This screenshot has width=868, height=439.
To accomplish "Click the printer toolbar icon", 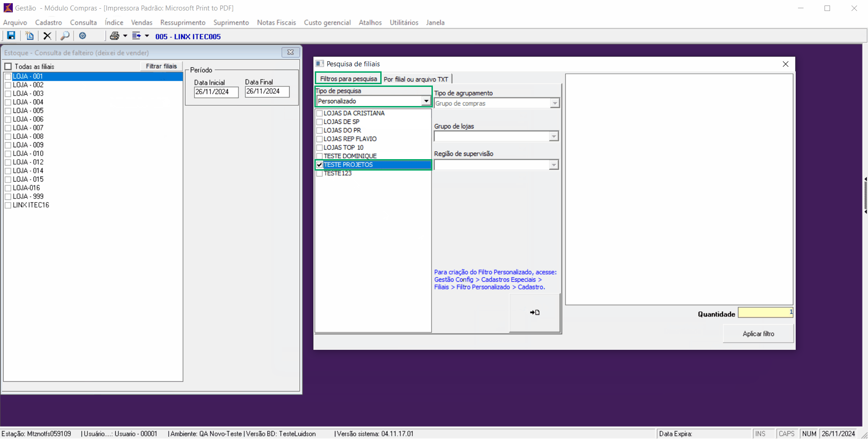I will tap(114, 36).
